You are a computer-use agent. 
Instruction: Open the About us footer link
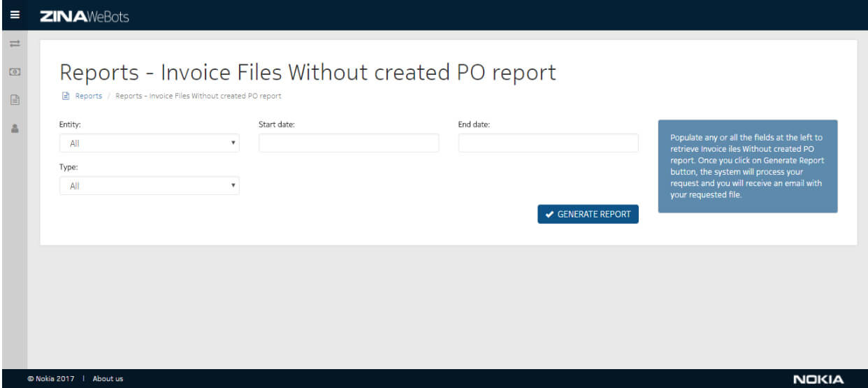click(x=108, y=379)
